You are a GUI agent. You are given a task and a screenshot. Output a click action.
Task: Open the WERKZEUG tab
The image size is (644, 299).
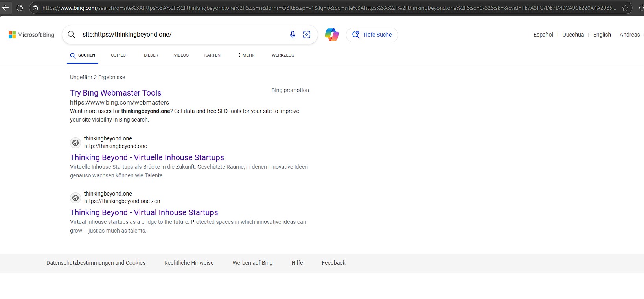(x=283, y=55)
